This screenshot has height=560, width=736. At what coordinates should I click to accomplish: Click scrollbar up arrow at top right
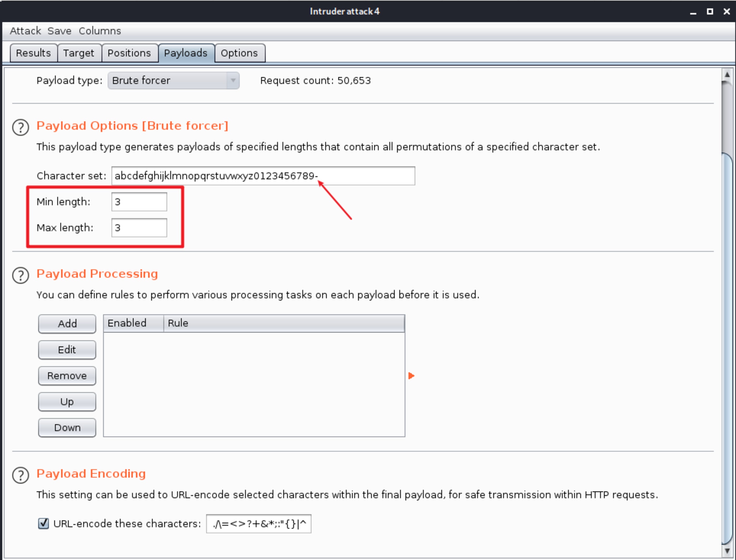coord(727,75)
